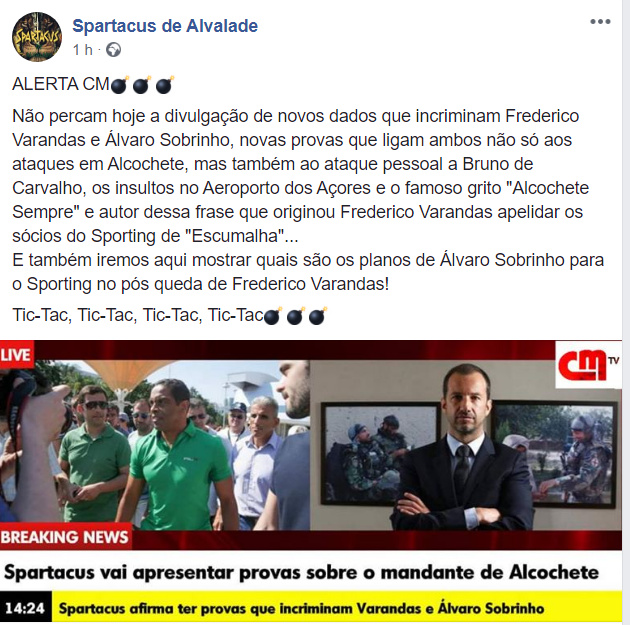Image resolution: width=630 pixels, height=625 pixels.
Task: Click first bomb emoji after Tic-Tac text
Action: coord(273,316)
